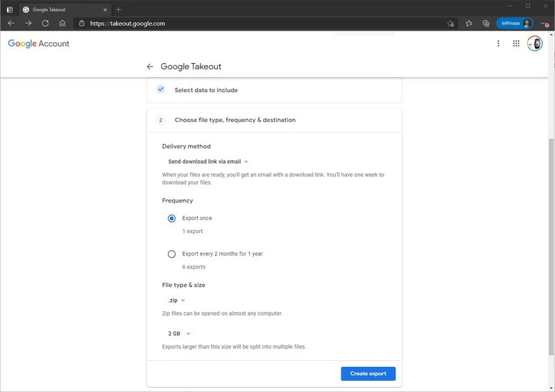Click the blue checkmark for step one
Screen dimensions: 555x392
coord(161,90)
